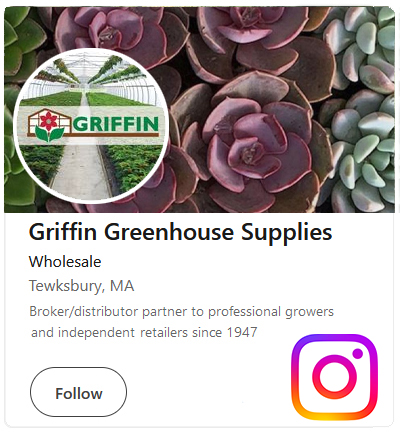
Task: Click the 'professional growers' text in description
Action: coord(271,312)
